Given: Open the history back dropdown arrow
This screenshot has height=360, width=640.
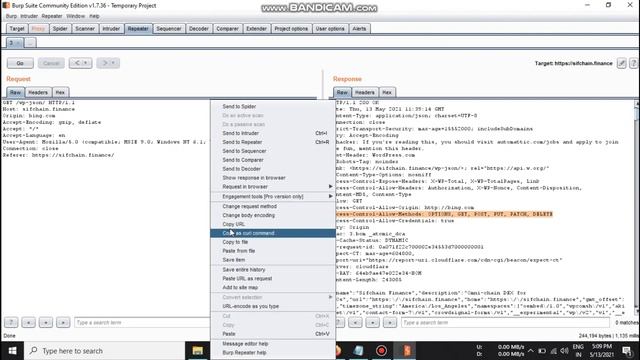Looking at the screenshot, I should coord(85,63).
